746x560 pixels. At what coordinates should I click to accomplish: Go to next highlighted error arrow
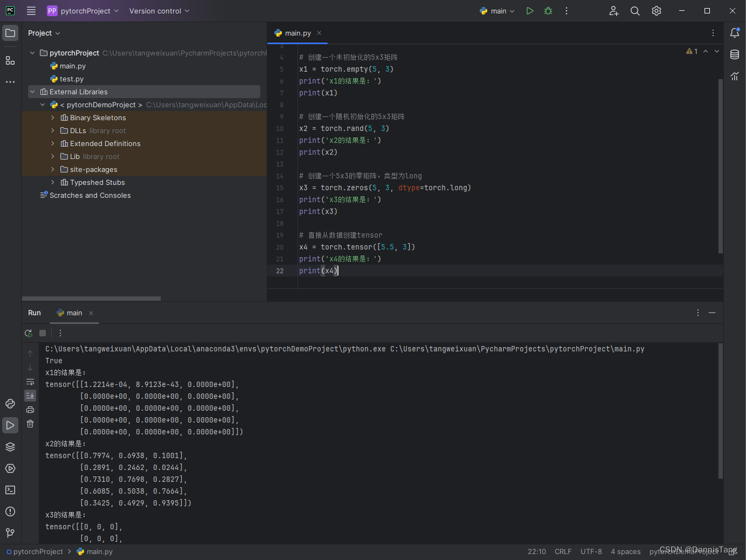click(x=717, y=51)
